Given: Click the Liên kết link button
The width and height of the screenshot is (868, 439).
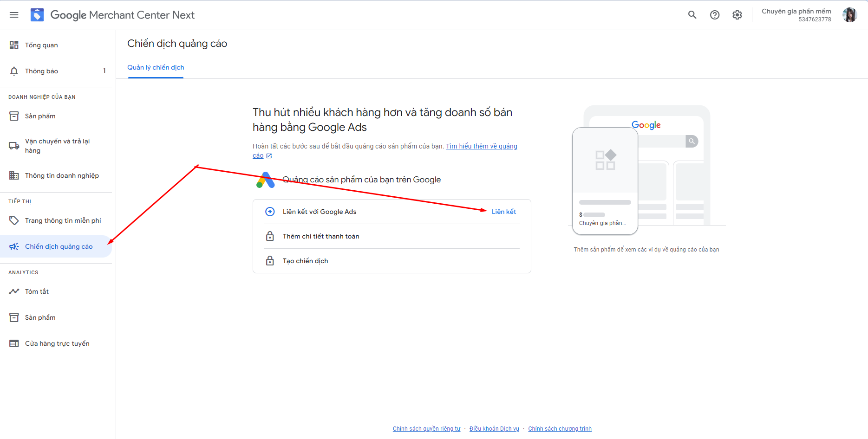Looking at the screenshot, I should 504,212.
